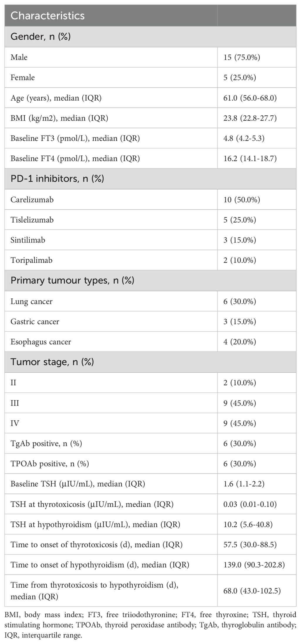301x644 pixels.
Task: Select the Baseline FT4 row label
Action: pos(75,158)
